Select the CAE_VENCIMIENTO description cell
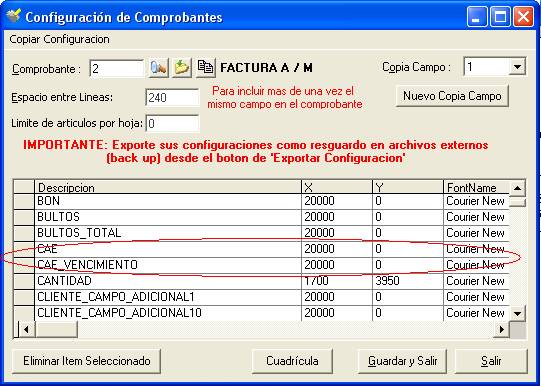Image resolution: width=541 pixels, height=386 pixels. [x=168, y=265]
